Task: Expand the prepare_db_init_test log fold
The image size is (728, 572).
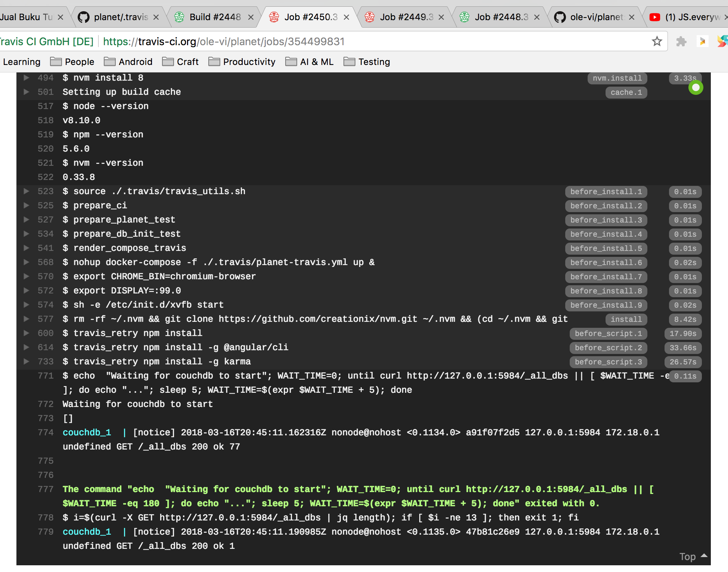Action: (x=27, y=234)
